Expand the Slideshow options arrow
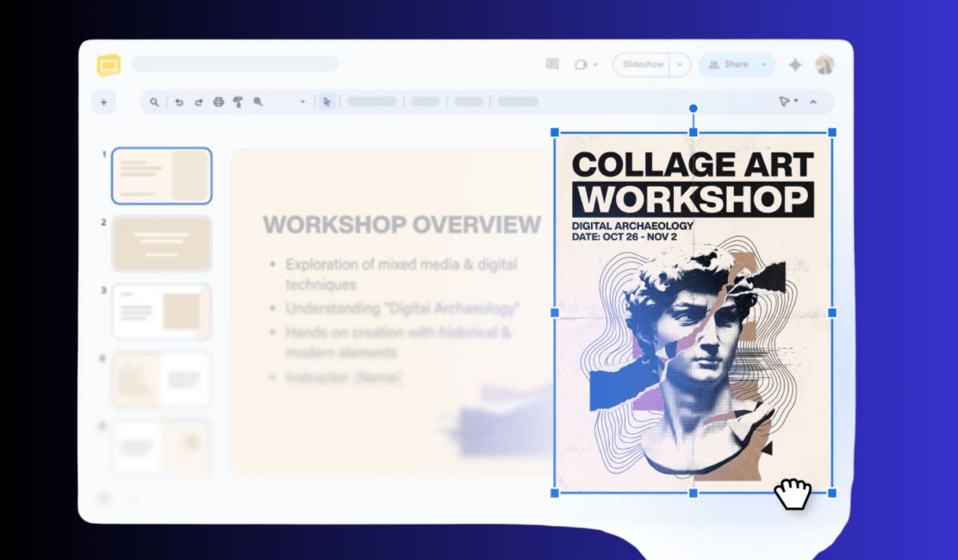The width and height of the screenshot is (958, 560). [x=680, y=65]
